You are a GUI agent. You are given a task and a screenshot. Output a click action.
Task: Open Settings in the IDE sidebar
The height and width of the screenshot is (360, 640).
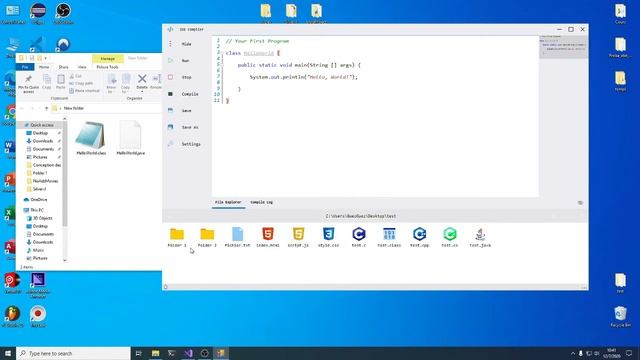[184, 144]
